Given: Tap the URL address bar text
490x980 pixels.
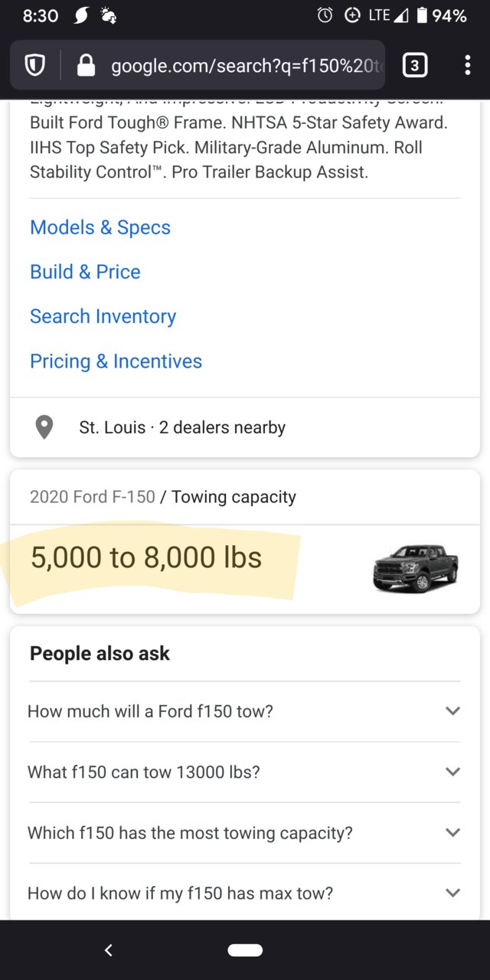Looking at the screenshot, I should (245, 66).
